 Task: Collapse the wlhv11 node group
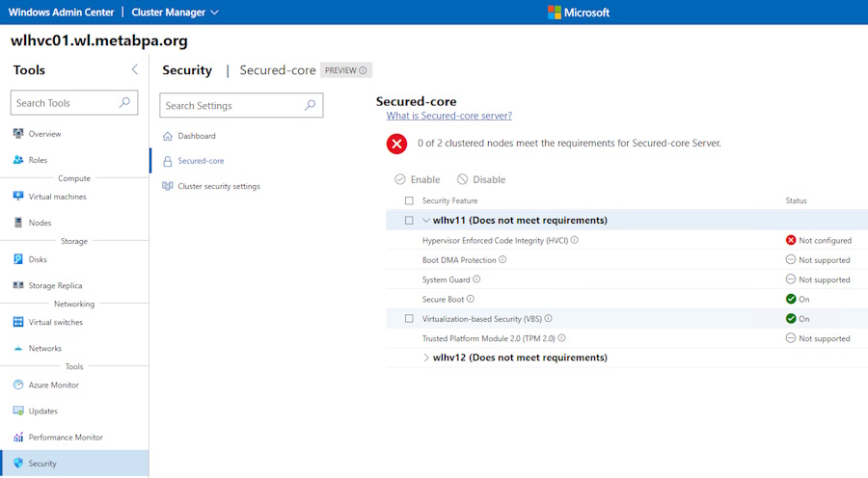tap(425, 220)
